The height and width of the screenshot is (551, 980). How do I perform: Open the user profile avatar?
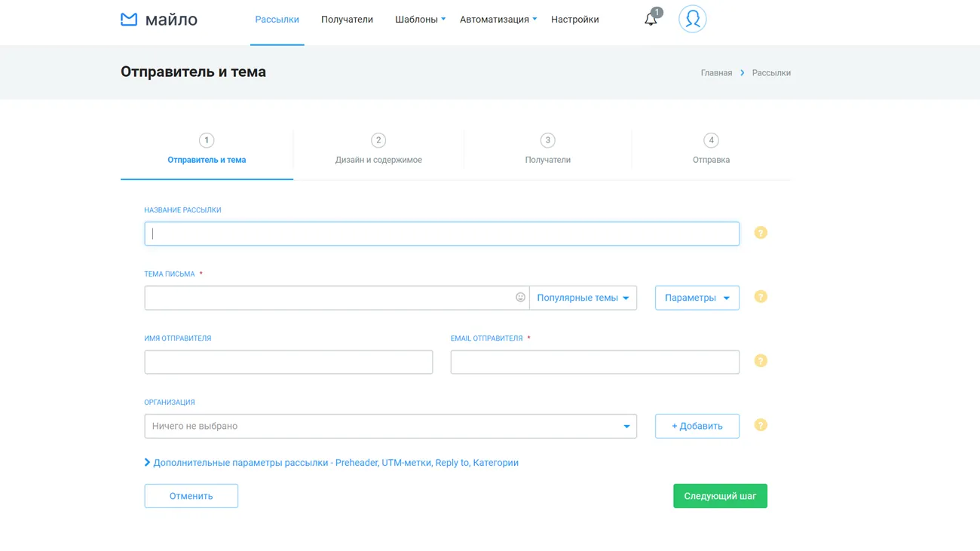[692, 19]
